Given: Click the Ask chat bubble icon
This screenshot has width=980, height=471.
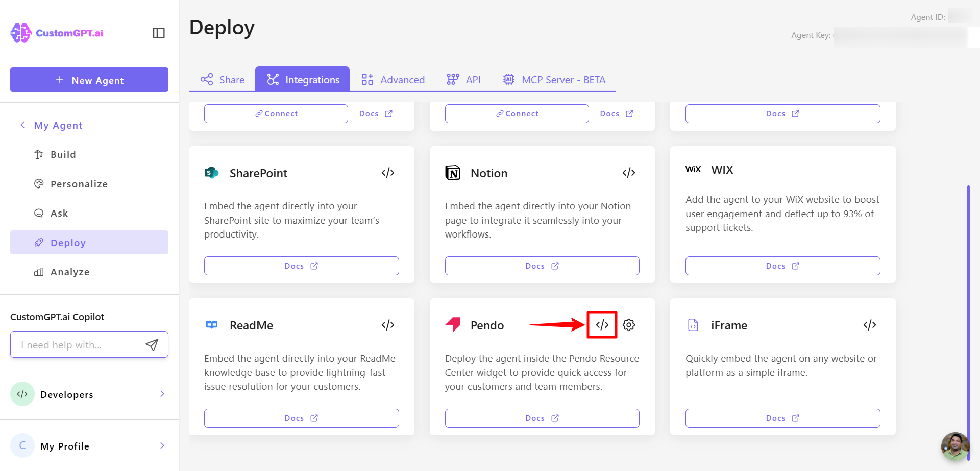Looking at the screenshot, I should click(39, 213).
